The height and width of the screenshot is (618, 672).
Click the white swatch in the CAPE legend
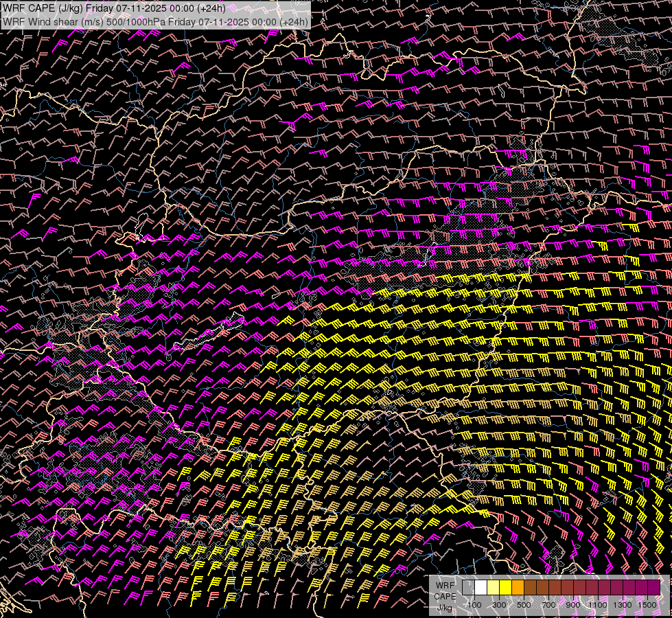click(481, 588)
